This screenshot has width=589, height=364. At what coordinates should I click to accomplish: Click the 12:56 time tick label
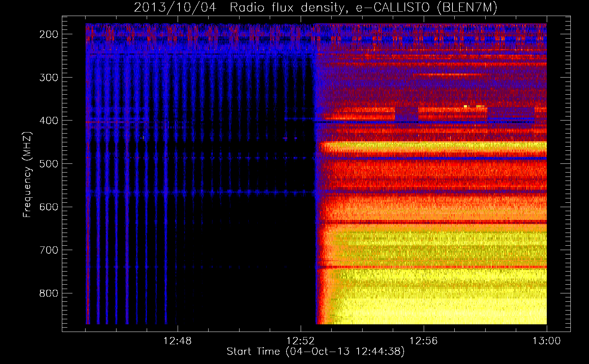tap(424, 341)
